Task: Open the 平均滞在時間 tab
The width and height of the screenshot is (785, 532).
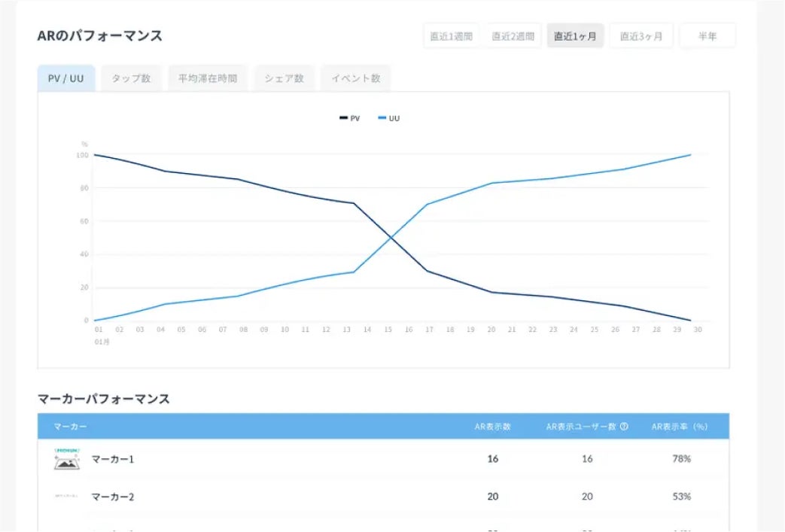Action: click(x=208, y=78)
